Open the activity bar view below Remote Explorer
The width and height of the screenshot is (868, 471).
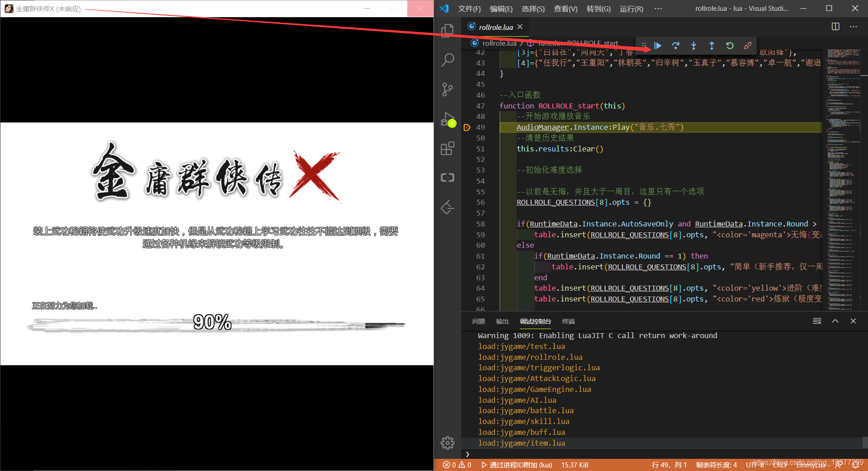[448, 207]
